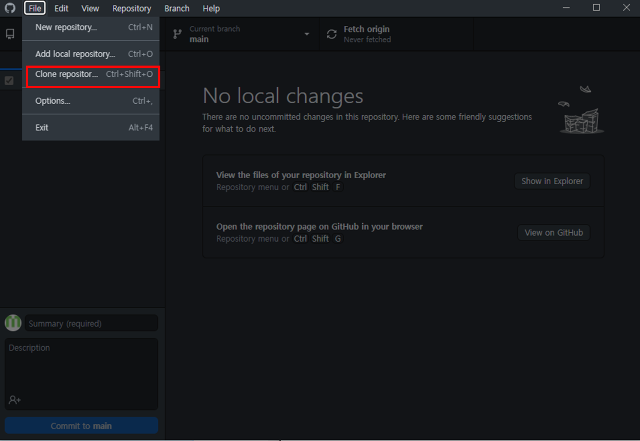Click the current repository icon
Image resolution: width=640 pixels, height=441 pixels.
coord(10,34)
